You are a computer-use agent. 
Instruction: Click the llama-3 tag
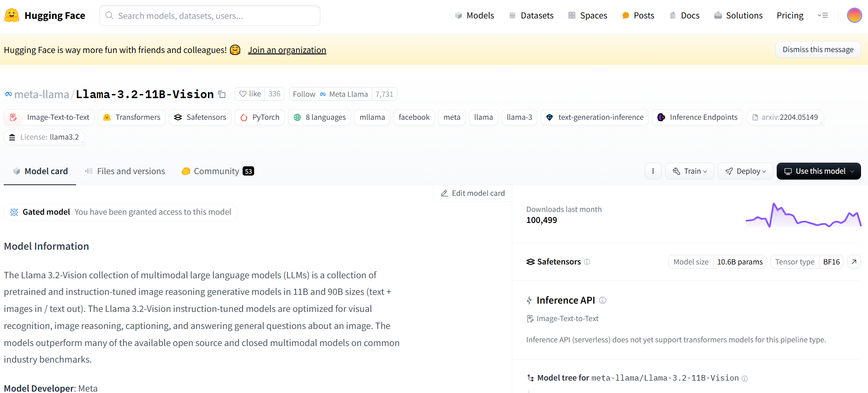pyautogui.click(x=519, y=117)
